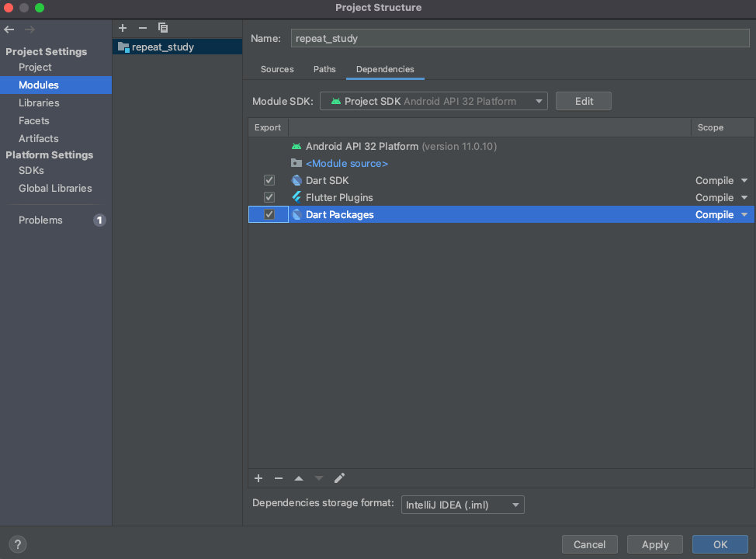Image resolution: width=756 pixels, height=559 pixels.
Task: Remove a dependency with the minus icon
Action: coord(279,478)
